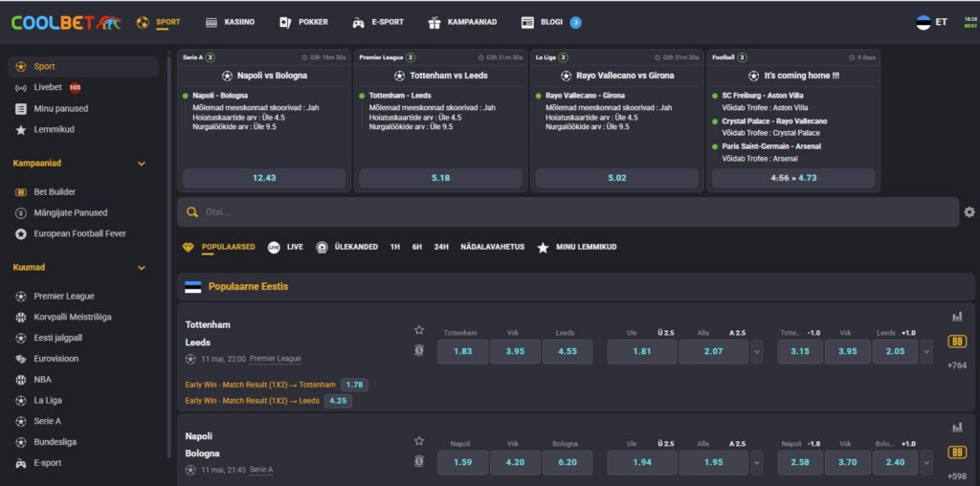
Task: Show all +764 markets for Tottenham match
Action: [x=957, y=365]
